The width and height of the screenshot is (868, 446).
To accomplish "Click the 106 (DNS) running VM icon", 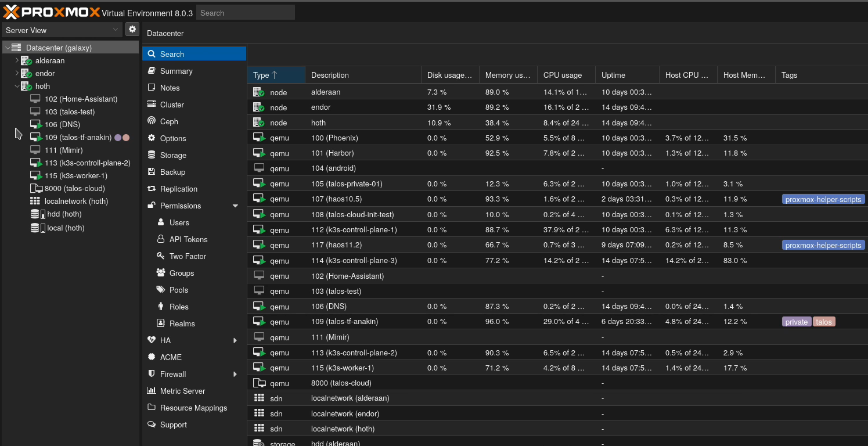I will tap(36, 124).
